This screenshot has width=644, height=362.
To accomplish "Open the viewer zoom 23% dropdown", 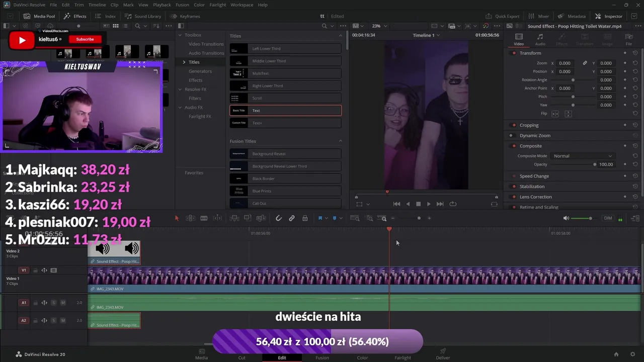I will click(x=380, y=26).
